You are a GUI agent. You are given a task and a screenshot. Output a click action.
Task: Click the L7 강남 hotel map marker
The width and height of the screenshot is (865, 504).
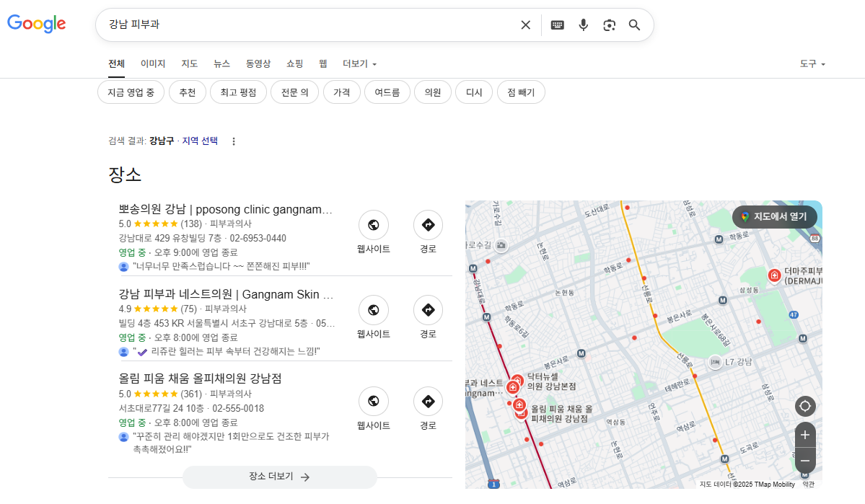coord(715,362)
